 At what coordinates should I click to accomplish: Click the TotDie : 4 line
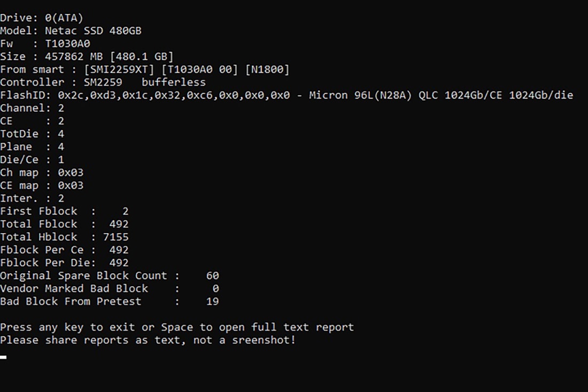[x=32, y=134]
